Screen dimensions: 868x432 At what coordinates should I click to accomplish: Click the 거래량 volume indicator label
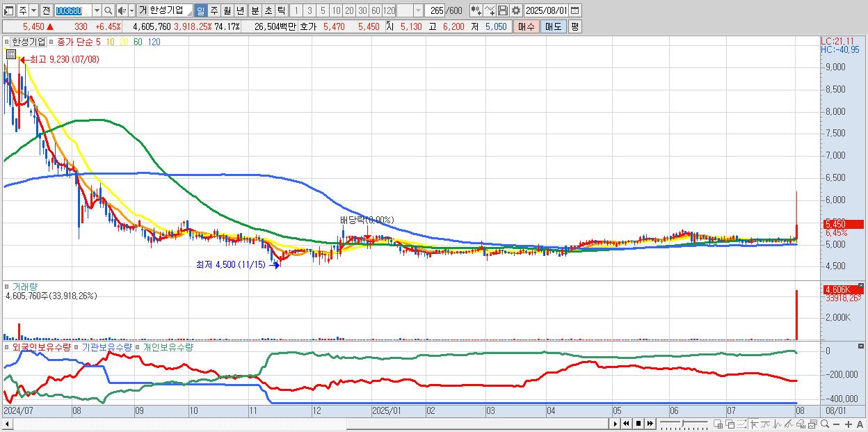pyautogui.click(x=25, y=286)
